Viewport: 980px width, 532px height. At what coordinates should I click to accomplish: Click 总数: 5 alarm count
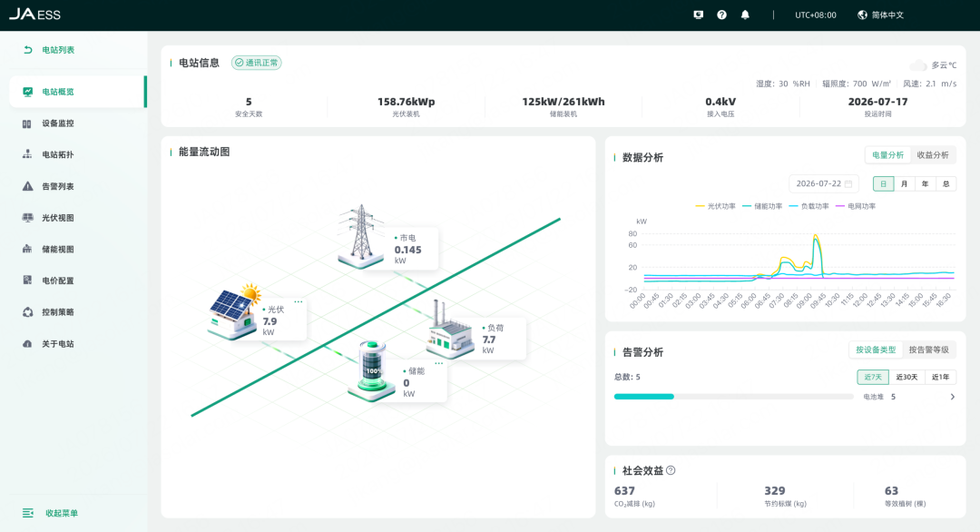pyautogui.click(x=627, y=377)
